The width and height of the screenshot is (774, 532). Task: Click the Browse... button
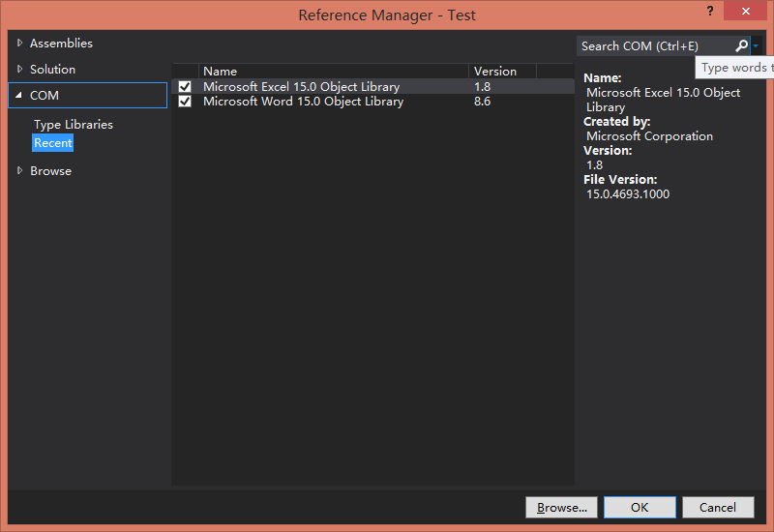coord(562,507)
